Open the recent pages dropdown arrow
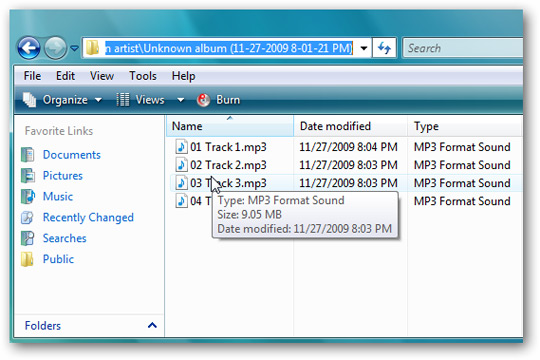 (74, 48)
